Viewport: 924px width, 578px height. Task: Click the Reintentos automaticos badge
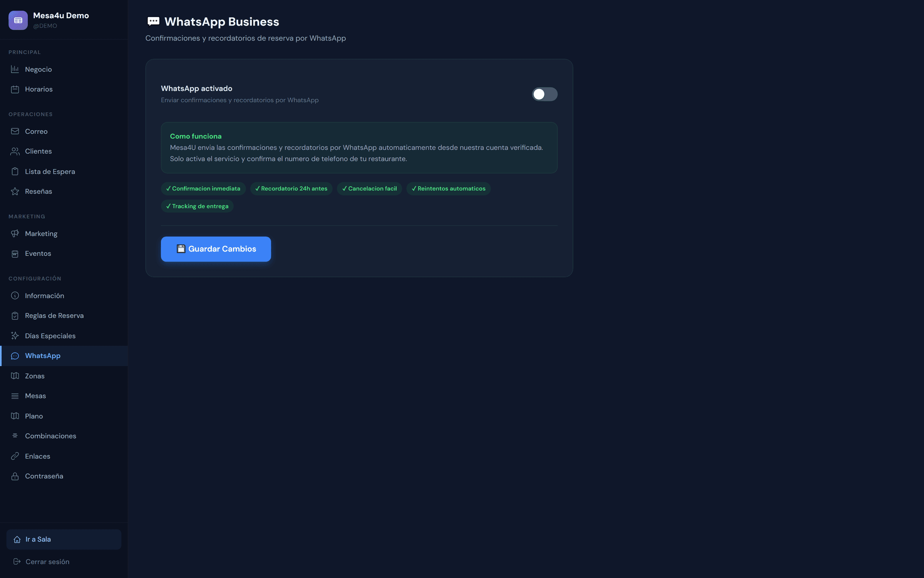(x=449, y=188)
